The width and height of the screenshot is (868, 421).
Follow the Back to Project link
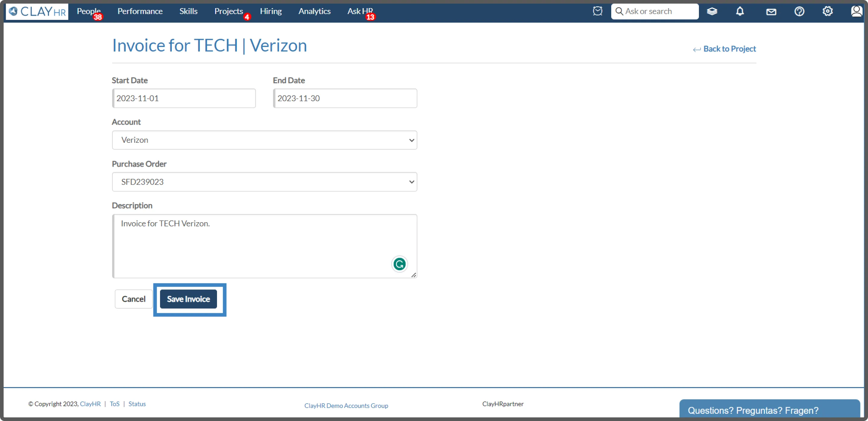pos(729,49)
